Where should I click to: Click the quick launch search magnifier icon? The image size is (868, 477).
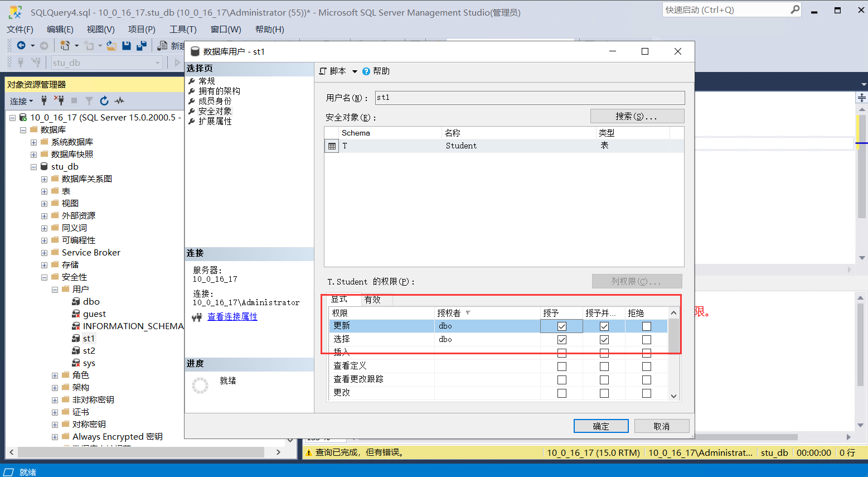coord(795,9)
